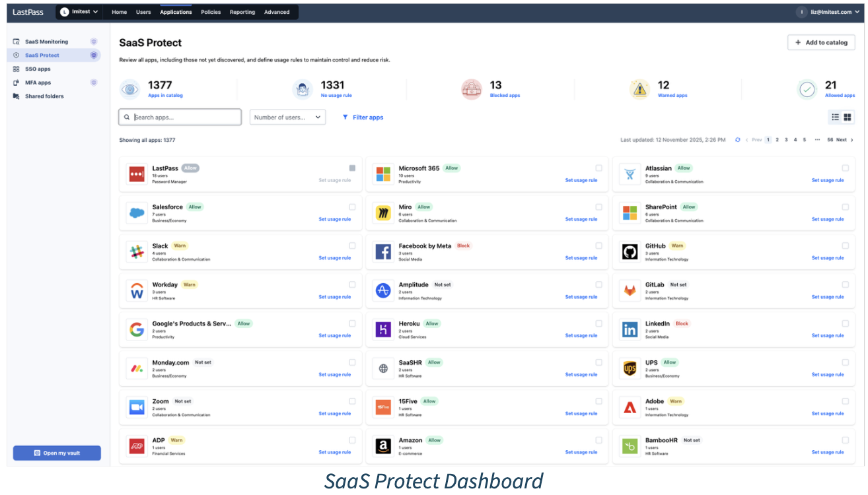This screenshot has width=868, height=495.
Task: Click the Apps in catalog eye icon
Action: [130, 89]
